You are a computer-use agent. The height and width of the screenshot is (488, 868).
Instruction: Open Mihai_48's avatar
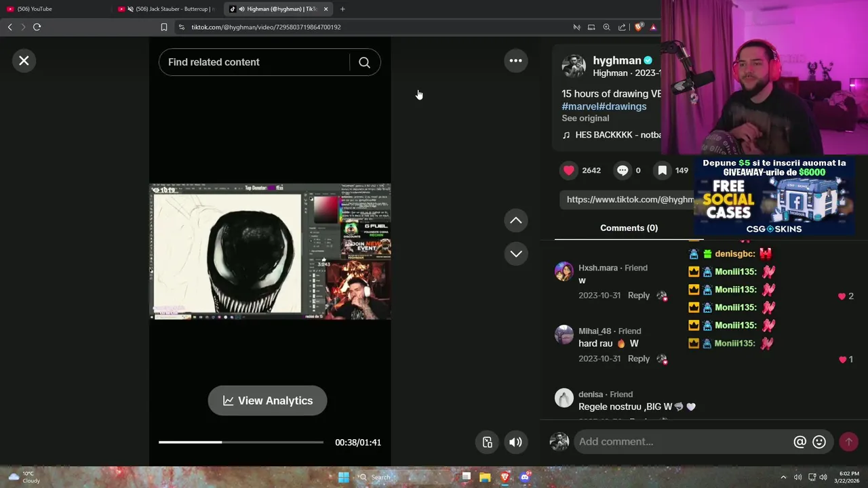tap(564, 335)
